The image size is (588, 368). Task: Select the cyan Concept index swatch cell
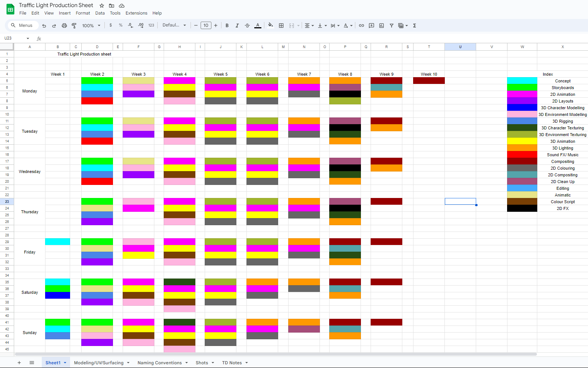522,81
